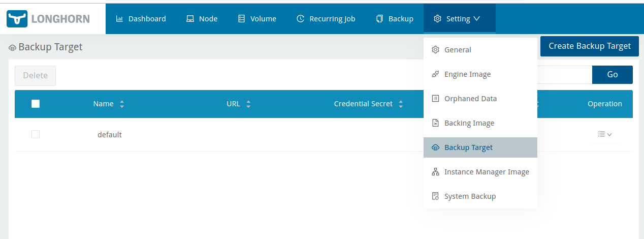Click the Engine Image icon
The height and width of the screenshot is (239, 644).
coord(435,74)
